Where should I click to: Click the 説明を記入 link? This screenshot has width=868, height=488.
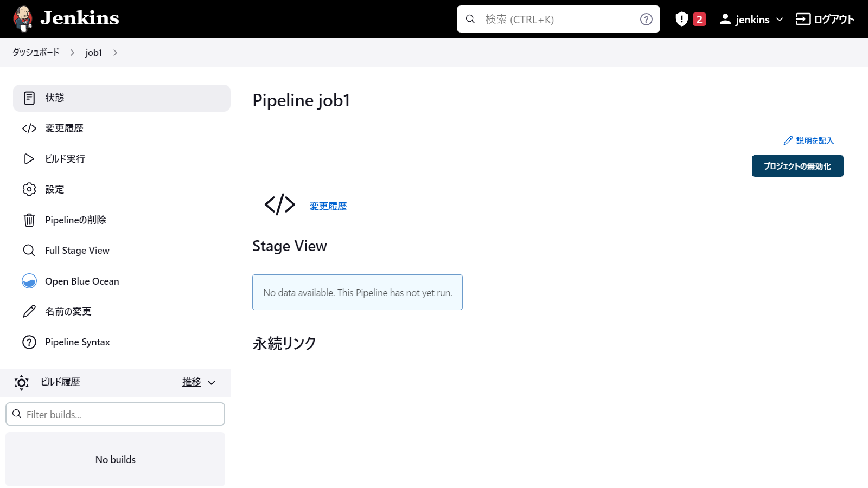[808, 141]
